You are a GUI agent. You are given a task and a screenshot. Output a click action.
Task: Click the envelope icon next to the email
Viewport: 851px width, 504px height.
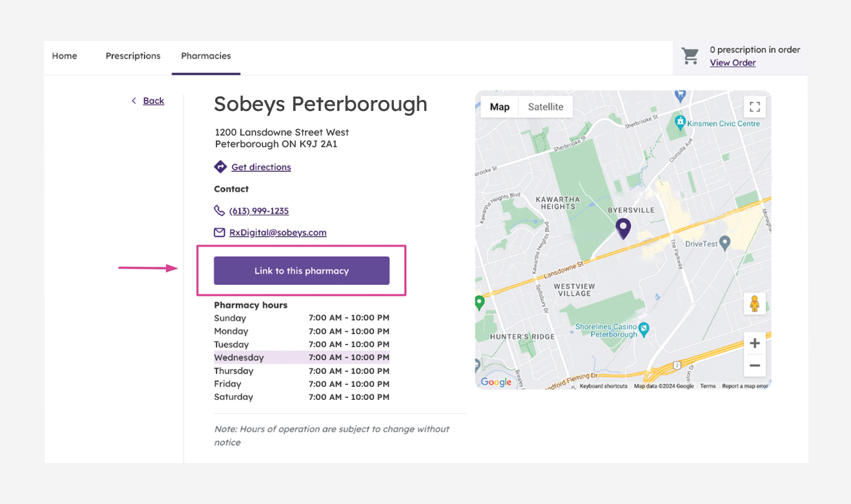[x=219, y=232]
